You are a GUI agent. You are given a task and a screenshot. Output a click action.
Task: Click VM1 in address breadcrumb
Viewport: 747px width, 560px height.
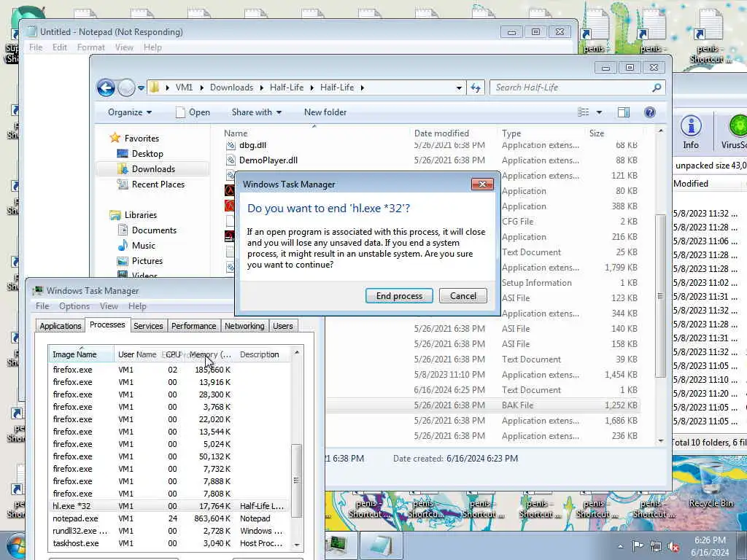click(184, 87)
